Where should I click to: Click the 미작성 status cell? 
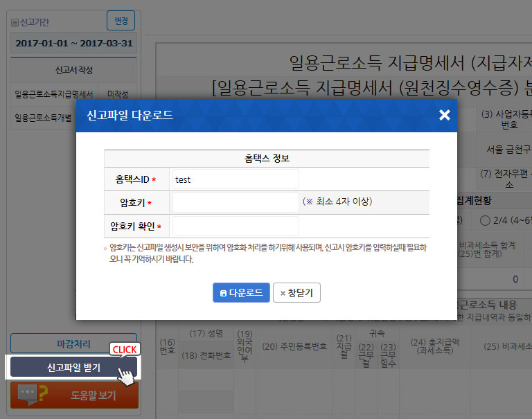point(118,94)
